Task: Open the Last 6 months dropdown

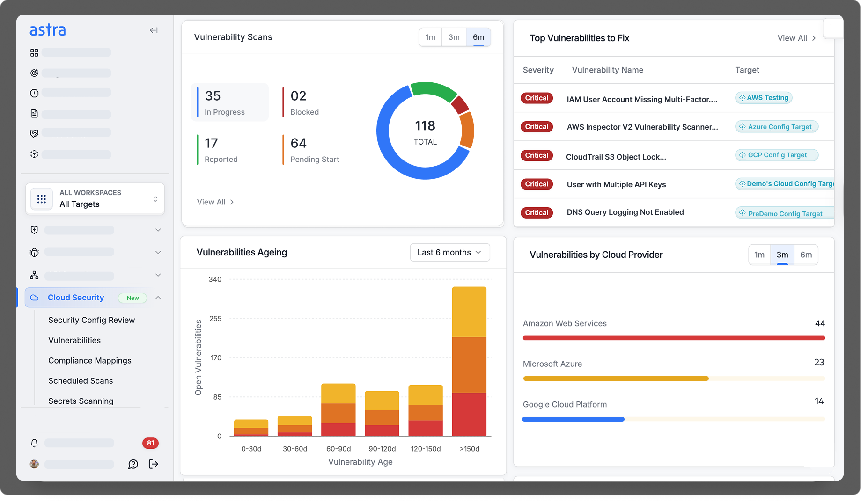Action: click(x=449, y=253)
